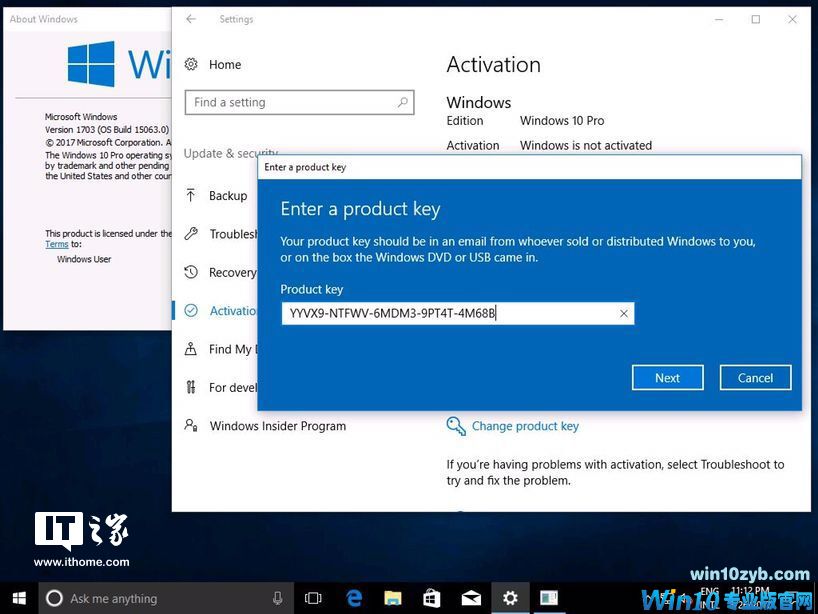This screenshot has width=818, height=614.
Task: Open the Store app from taskbar
Action: [432, 598]
